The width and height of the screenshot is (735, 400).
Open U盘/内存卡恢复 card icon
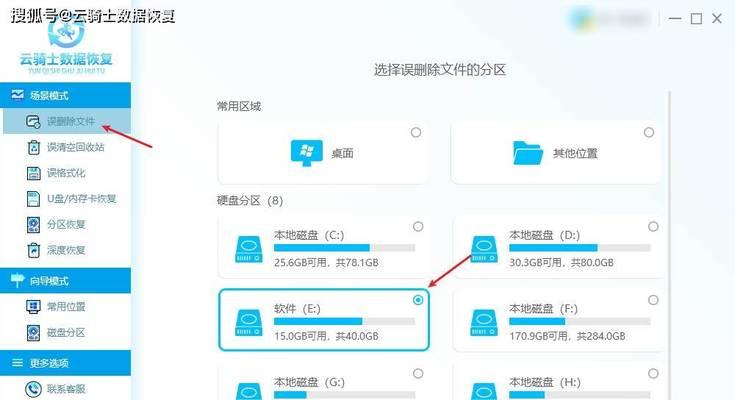tap(33, 199)
